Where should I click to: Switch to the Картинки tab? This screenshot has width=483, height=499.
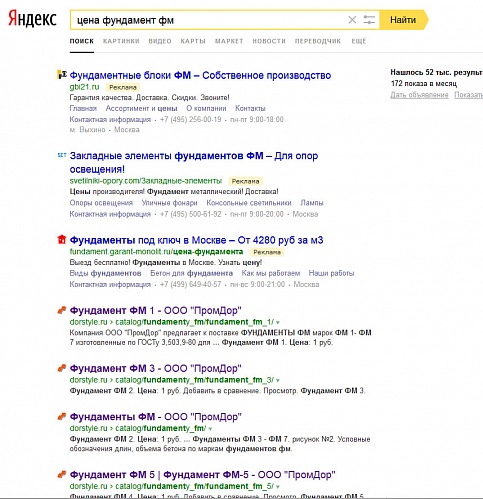click(x=121, y=41)
